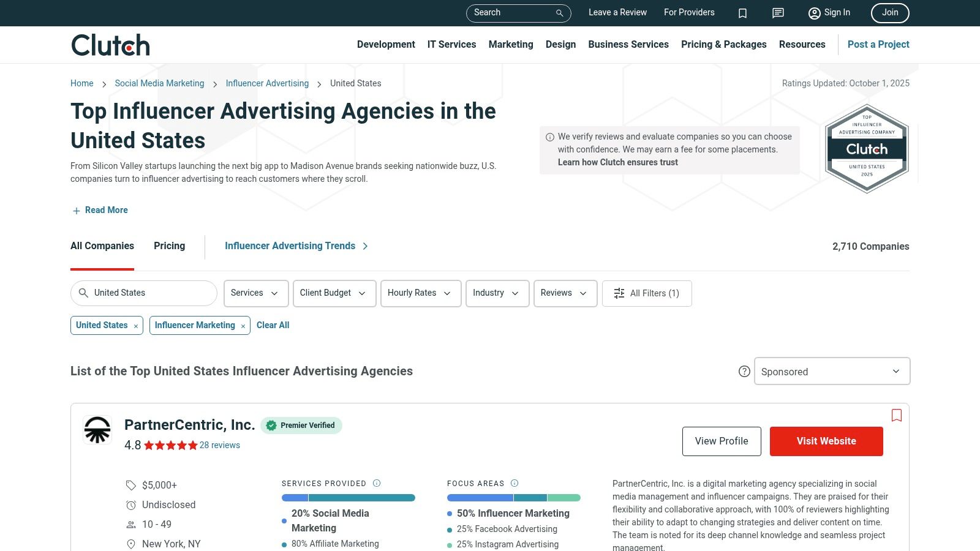Click the PartnerCentric company logo
The width and height of the screenshot is (980, 551).
(x=97, y=430)
